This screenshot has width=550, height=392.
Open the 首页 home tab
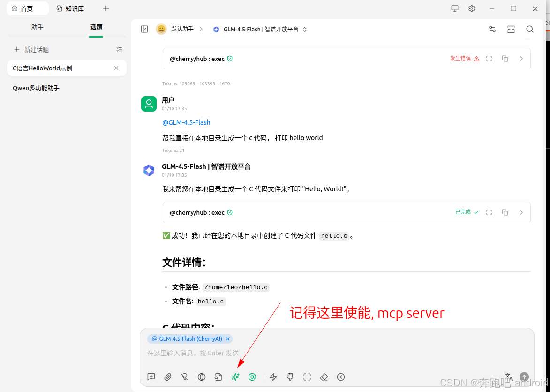[27, 8]
